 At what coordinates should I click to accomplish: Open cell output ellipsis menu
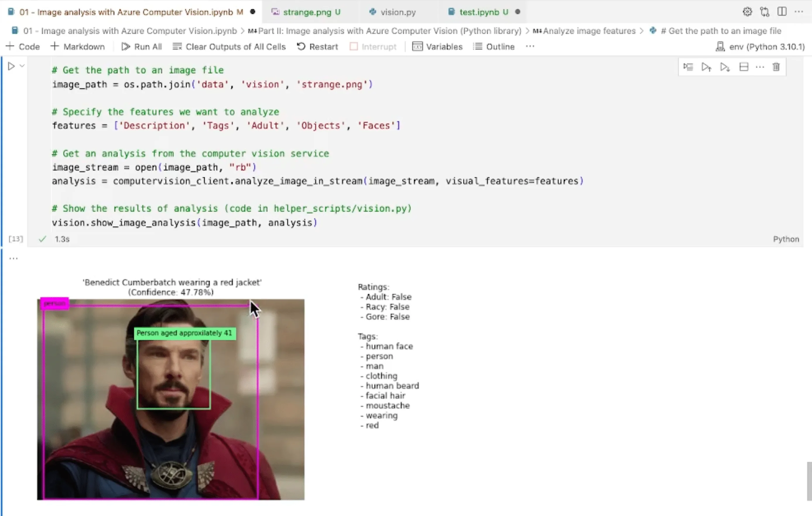13,259
